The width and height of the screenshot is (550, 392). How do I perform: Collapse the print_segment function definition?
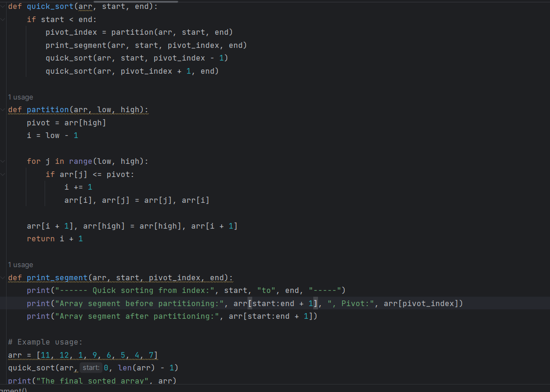[2, 277]
